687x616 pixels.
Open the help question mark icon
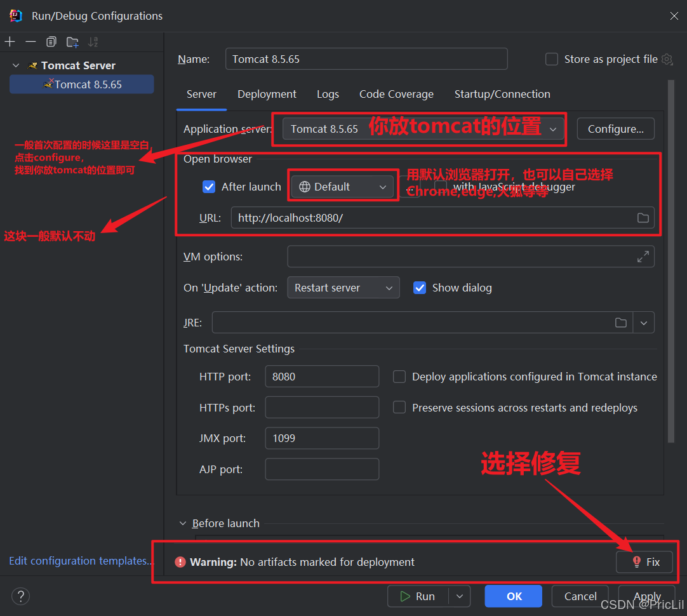[x=20, y=596]
